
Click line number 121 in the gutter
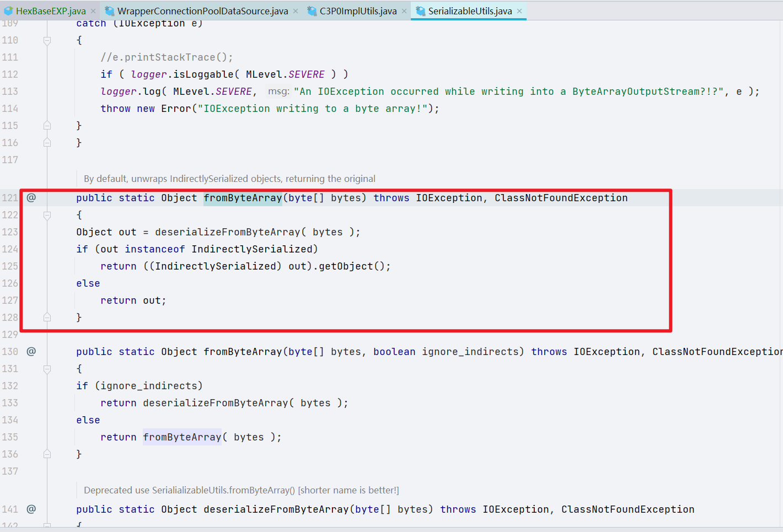[x=10, y=198]
